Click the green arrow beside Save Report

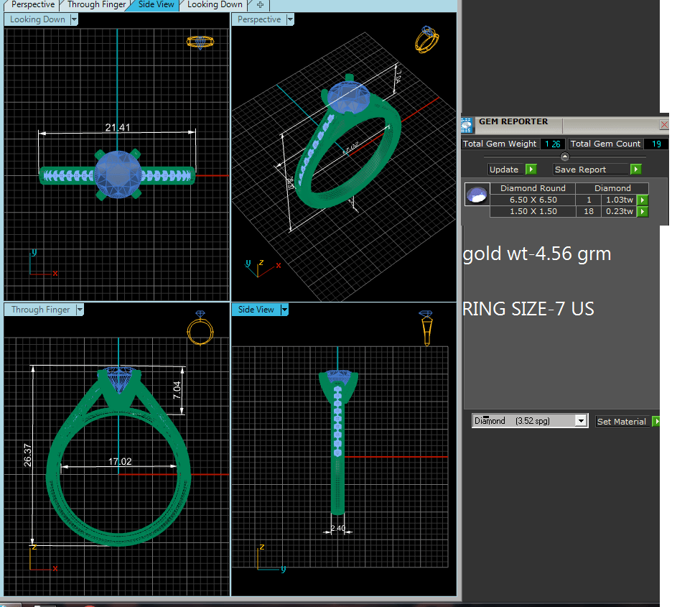click(635, 170)
